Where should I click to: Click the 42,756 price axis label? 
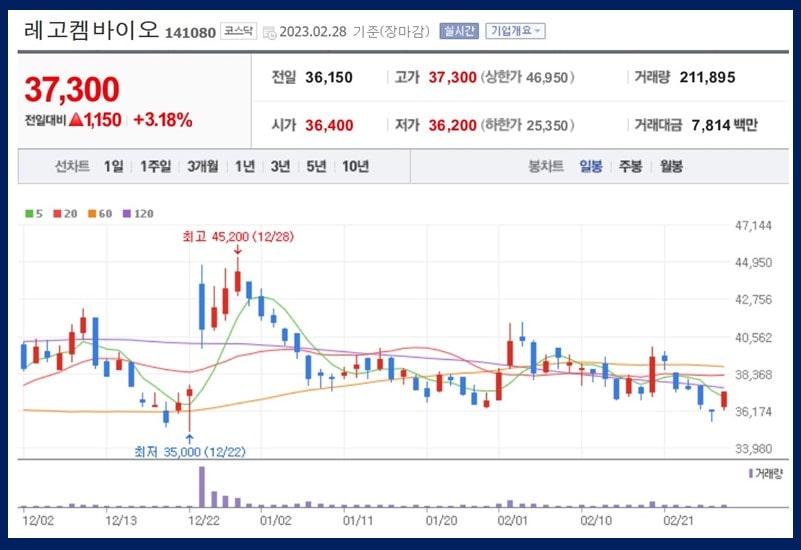pyautogui.click(x=753, y=300)
